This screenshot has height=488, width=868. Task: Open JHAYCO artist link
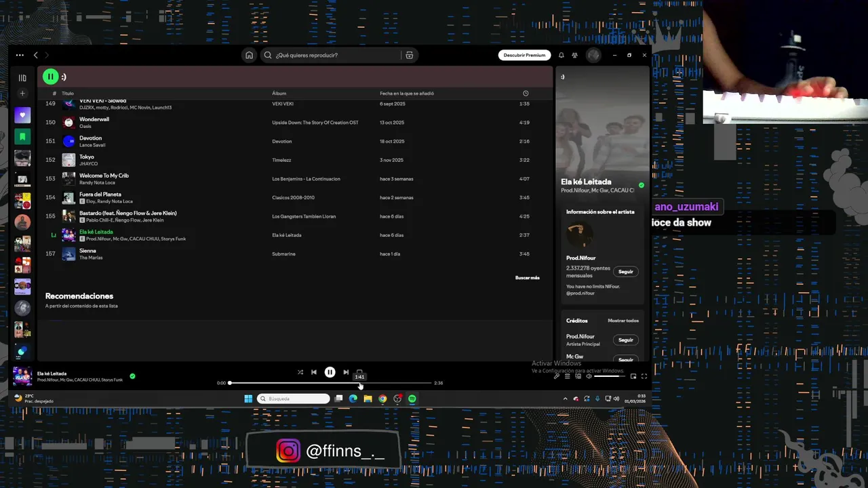click(x=88, y=164)
